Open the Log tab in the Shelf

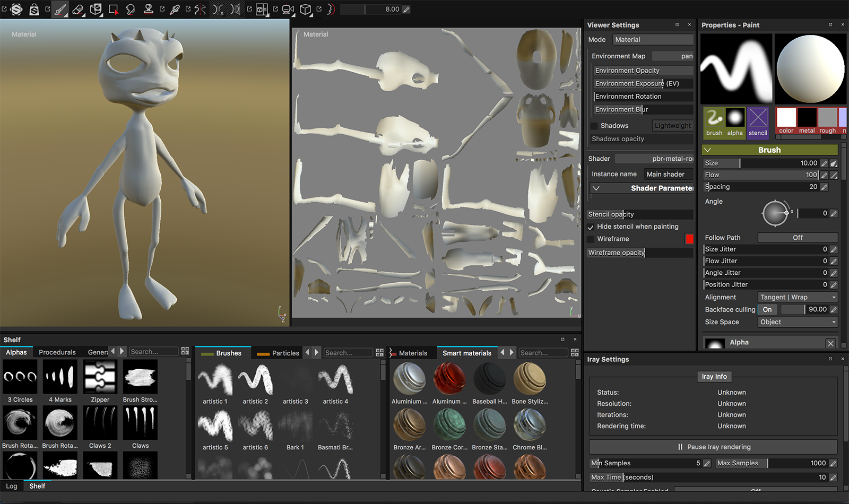(12, 485)
